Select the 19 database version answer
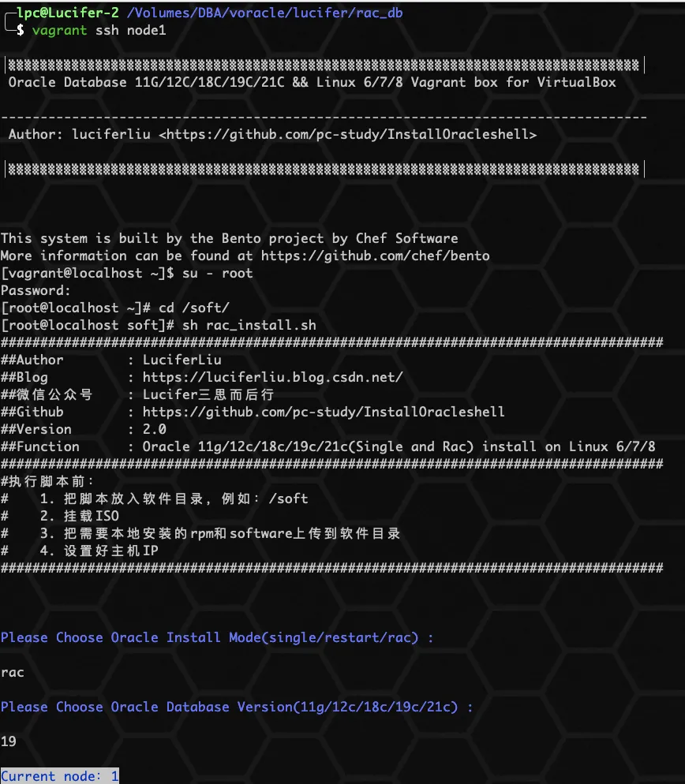This screenshot has height=784, width=685. tap(10, 741)
